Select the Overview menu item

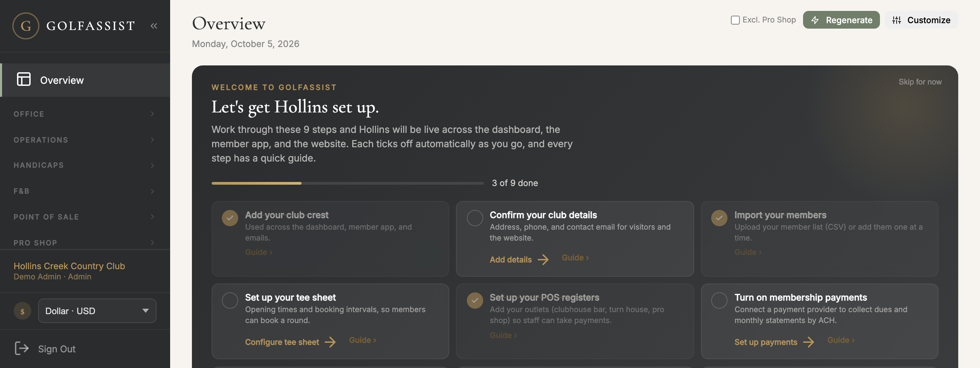coord(85,80)
